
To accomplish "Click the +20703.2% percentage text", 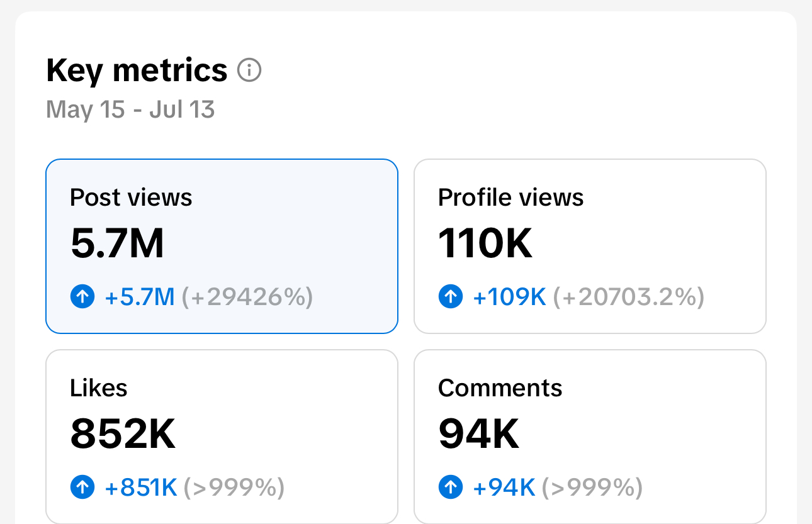I will pyautogui.click(x=628, y=296).
